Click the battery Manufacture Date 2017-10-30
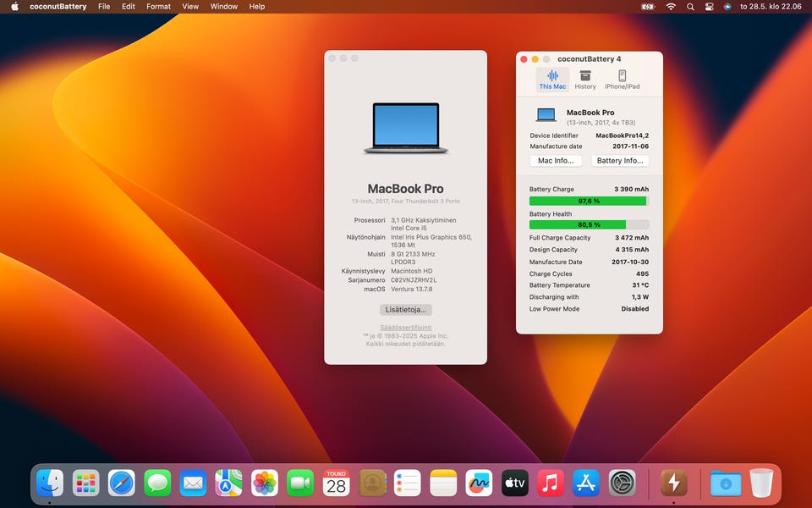 [x=629, y=262]
